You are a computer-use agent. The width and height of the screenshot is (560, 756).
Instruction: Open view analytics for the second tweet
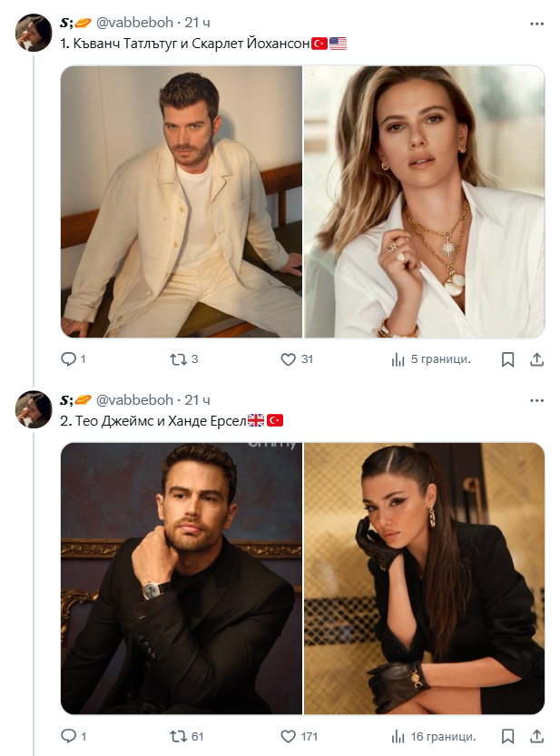[x=398, y=736]
